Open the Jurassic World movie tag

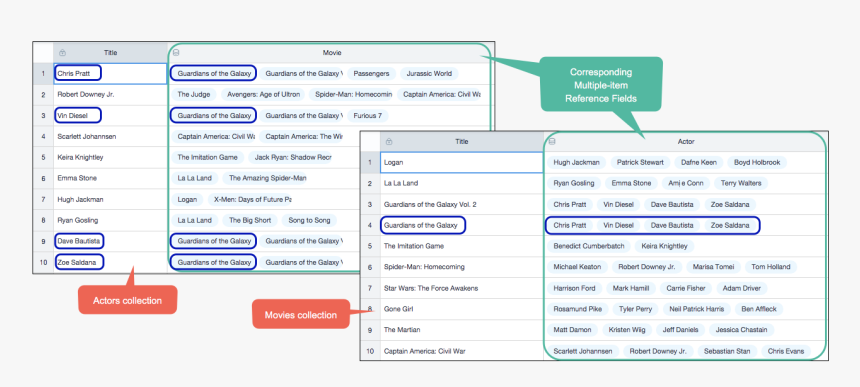click(429, 73)
